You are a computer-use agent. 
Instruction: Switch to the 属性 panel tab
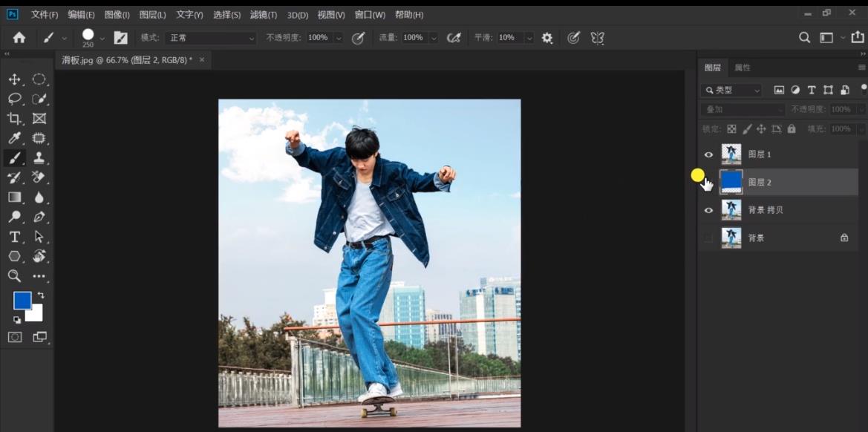pos(743,68)
